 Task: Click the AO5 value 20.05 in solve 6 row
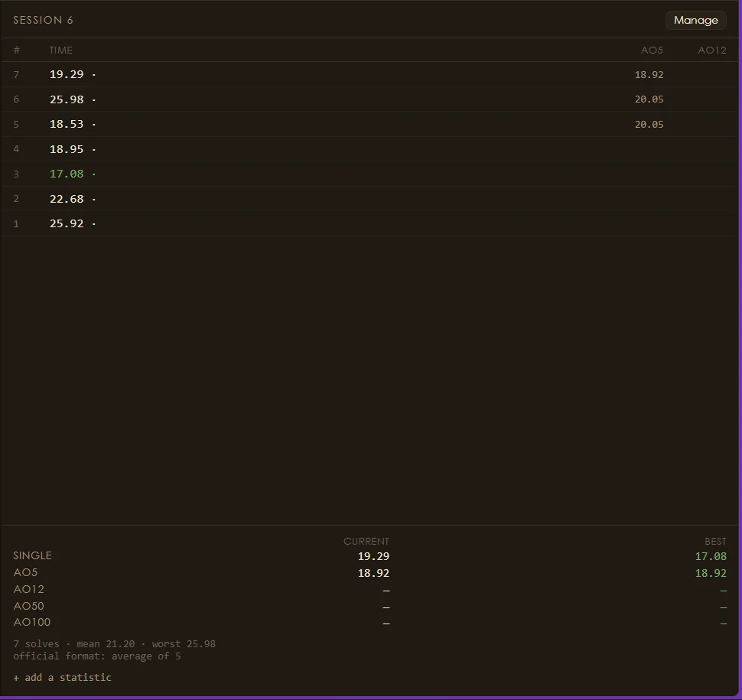click(x=649, y=99)
